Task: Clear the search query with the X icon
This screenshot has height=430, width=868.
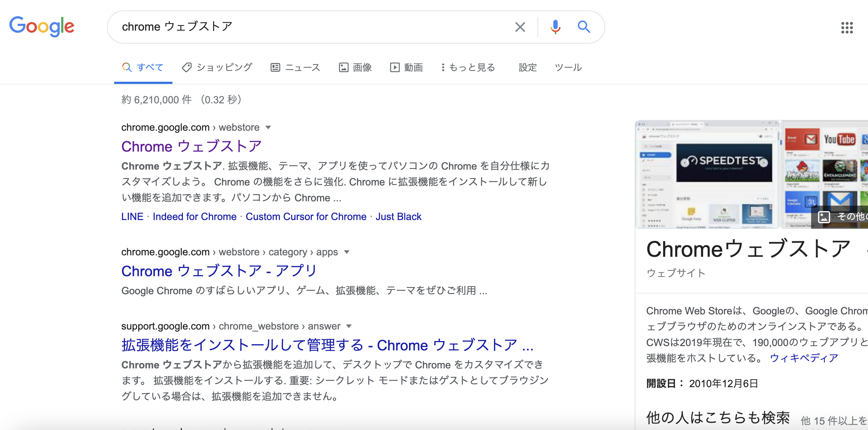Action: click(520, 27)
